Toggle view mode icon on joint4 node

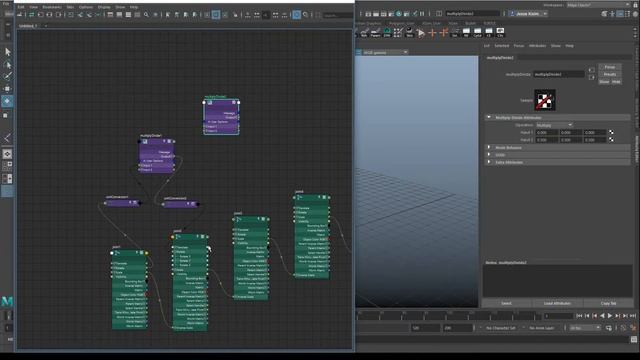coord(324,198)
